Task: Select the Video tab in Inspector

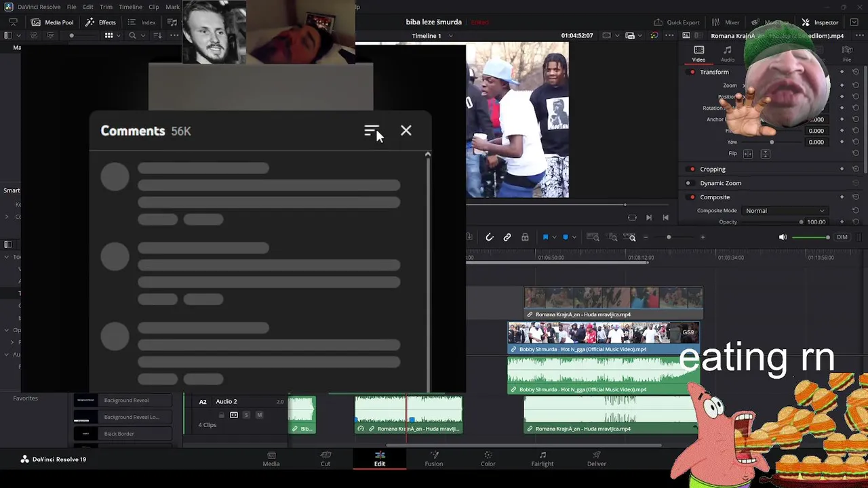Action: click(x=698, y=54)
